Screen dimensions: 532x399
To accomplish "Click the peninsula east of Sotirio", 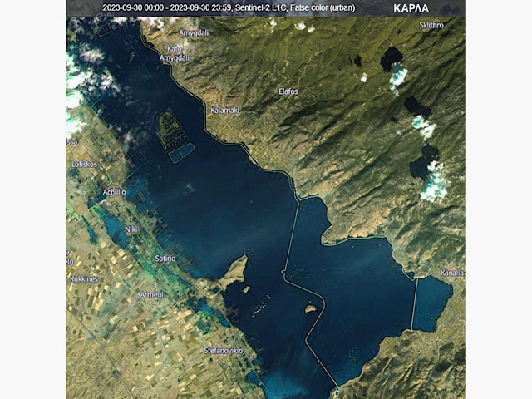I will tap(234, 271).
